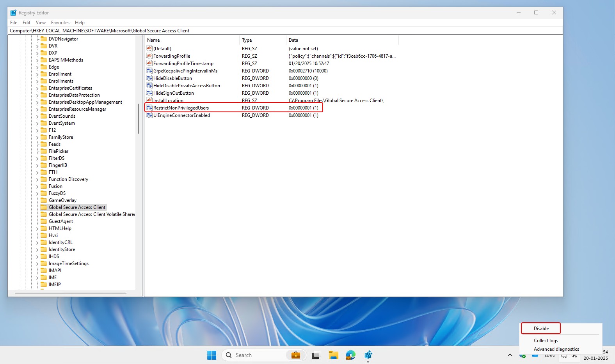Expand the Enrollments key
Image resolution: width=615 pixels, height=364 pixels.
point(37,81)
